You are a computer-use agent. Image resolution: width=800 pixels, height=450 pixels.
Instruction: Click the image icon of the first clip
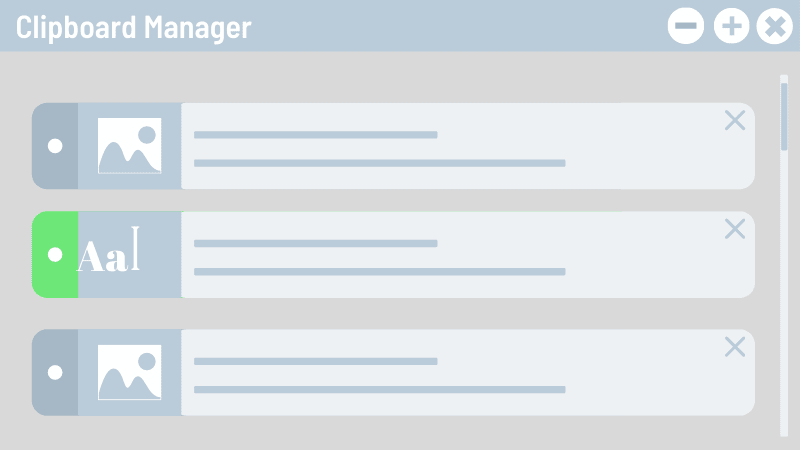(x=130, y=146)
